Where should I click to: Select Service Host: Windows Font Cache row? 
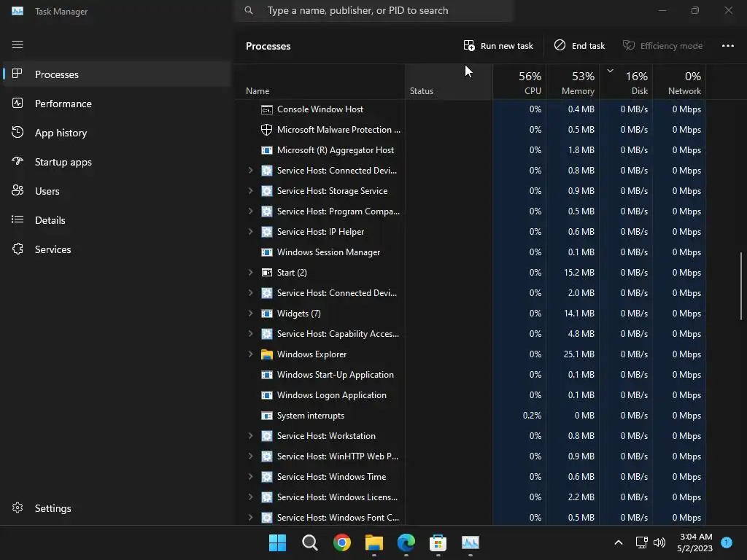(471, 517)
